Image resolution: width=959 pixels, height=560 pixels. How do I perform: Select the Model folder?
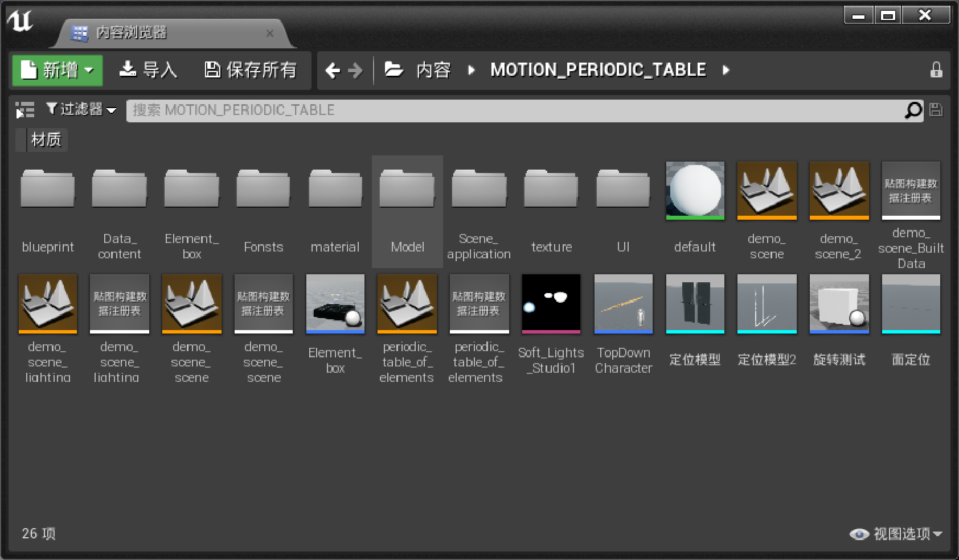407,212
